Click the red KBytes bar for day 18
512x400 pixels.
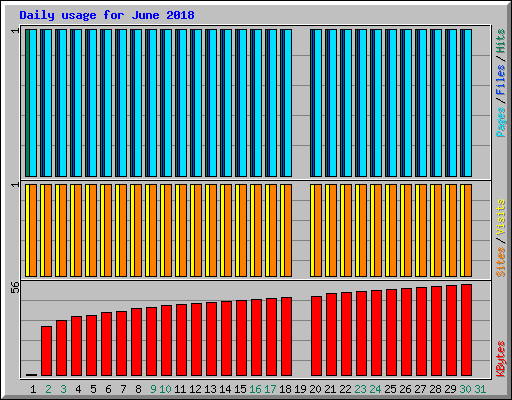[x=286, y=336]
